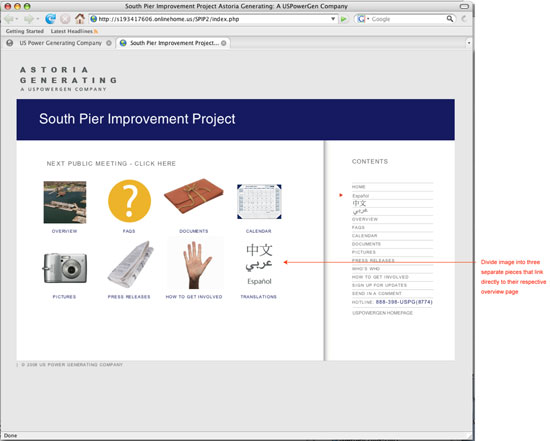Image resolution: width=550 pixels, height=441 pixels.
Task: Open Getting Started bookmark
Action: click(25, 31)
